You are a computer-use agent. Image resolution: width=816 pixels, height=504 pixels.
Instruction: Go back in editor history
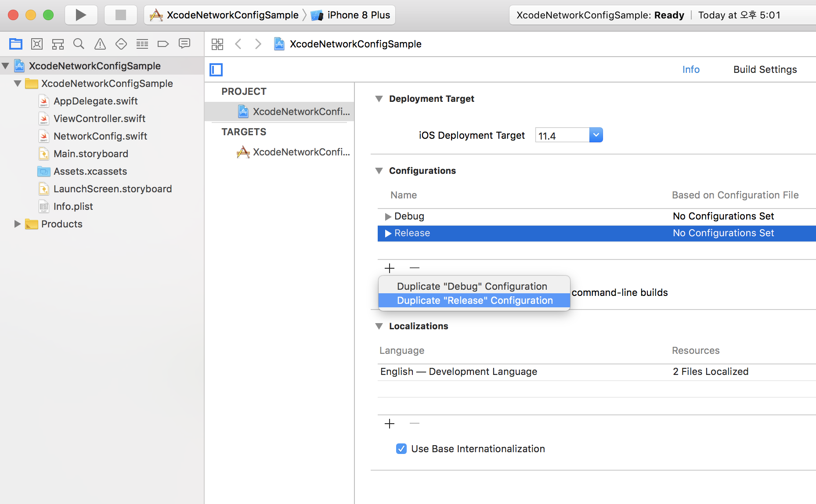(238, 44)
